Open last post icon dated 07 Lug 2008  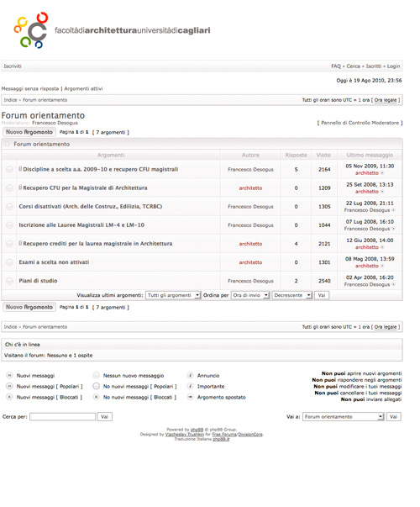pyautogui.click(x=393, y=229)
